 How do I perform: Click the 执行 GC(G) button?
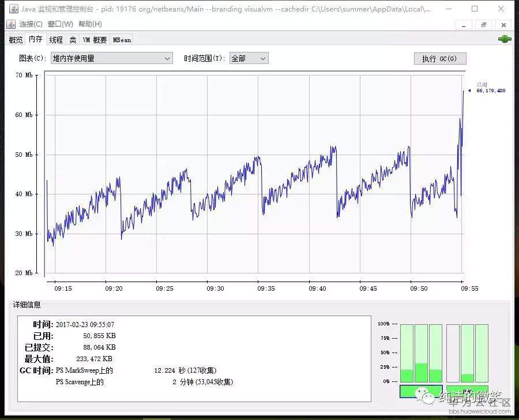click(x=440, y=59)
